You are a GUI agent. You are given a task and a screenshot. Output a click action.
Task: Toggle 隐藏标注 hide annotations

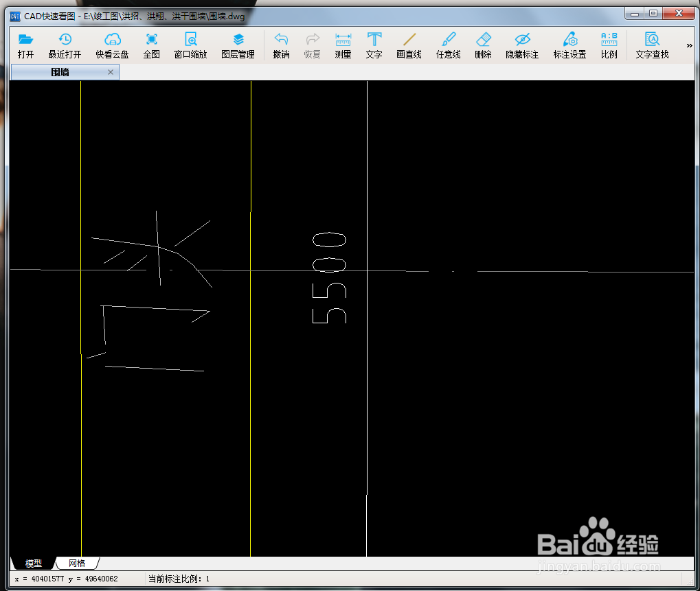click(x=522, y=45)
